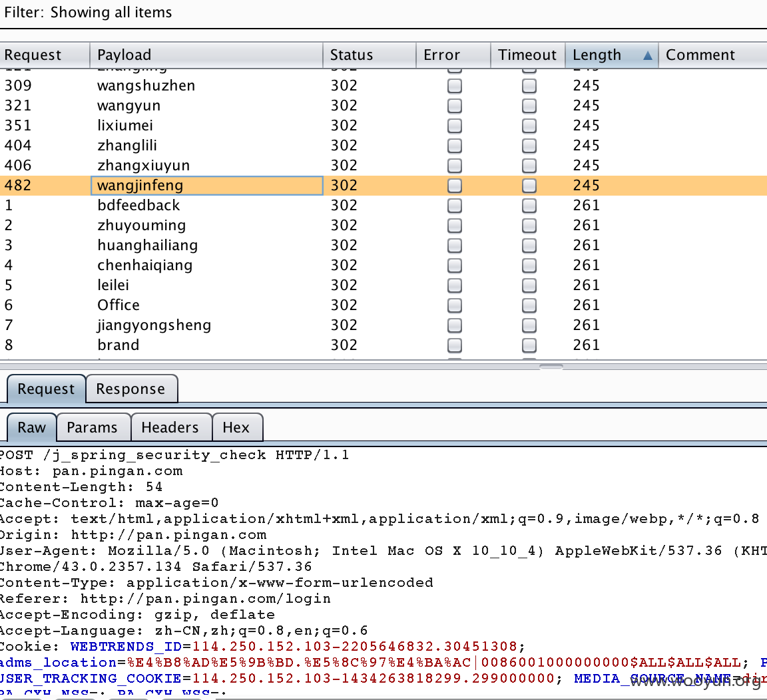Select the bdfeedback payload cell
Viewport: 767px width, 700px height.
point(206,206)
